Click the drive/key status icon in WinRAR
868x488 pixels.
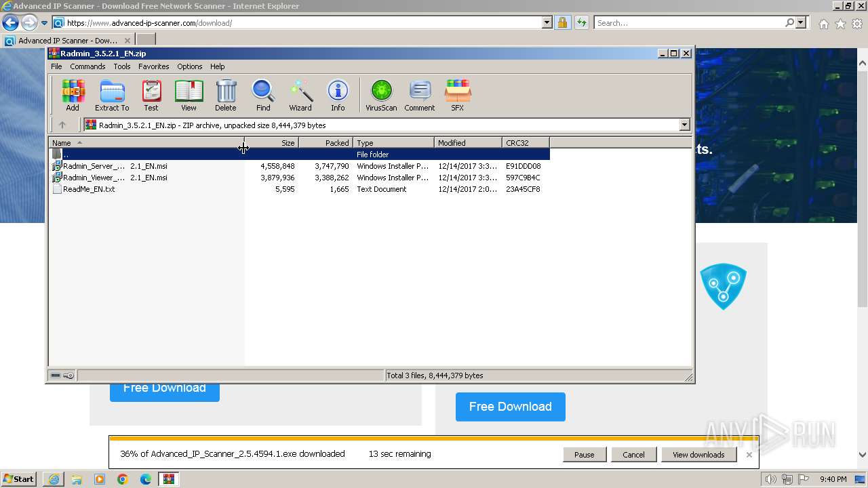point(62,375)
